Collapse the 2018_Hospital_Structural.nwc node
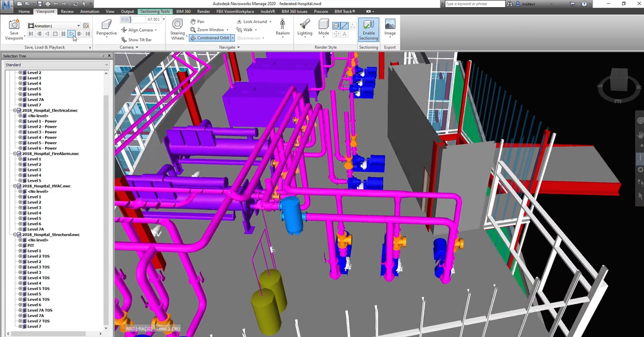Screen dimensions: 644x337 15,235
